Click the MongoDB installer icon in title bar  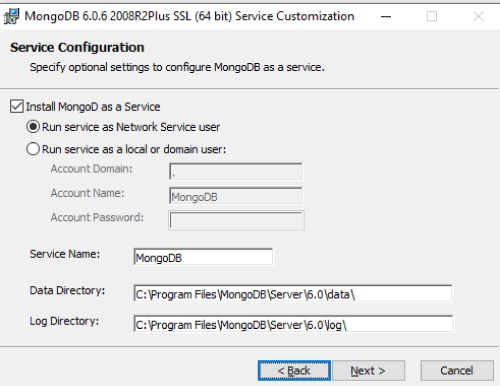pyautogui.click(x=11, y=16)
